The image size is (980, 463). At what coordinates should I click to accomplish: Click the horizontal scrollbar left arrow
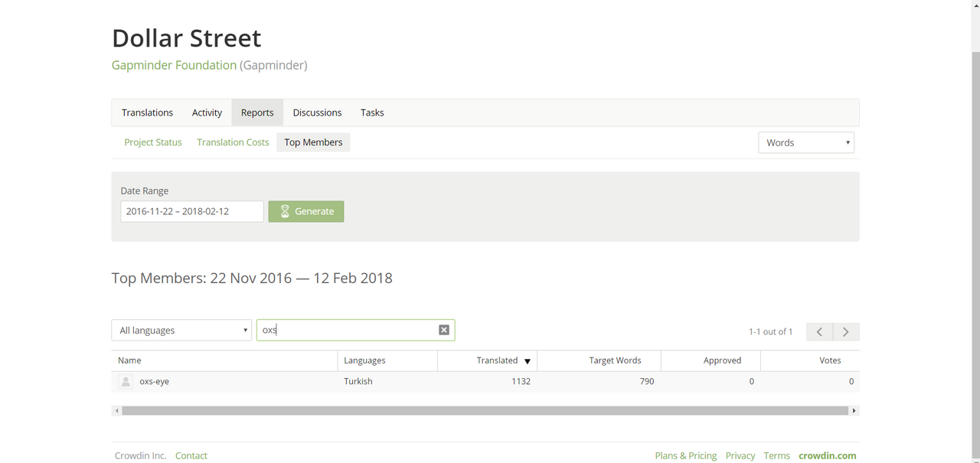tap(116, 411)
